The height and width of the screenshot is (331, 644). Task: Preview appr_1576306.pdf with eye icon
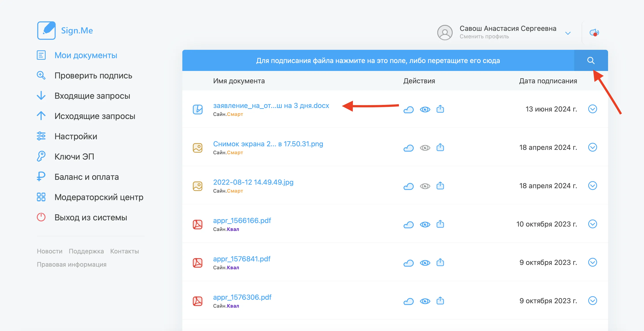pos(425,301)
